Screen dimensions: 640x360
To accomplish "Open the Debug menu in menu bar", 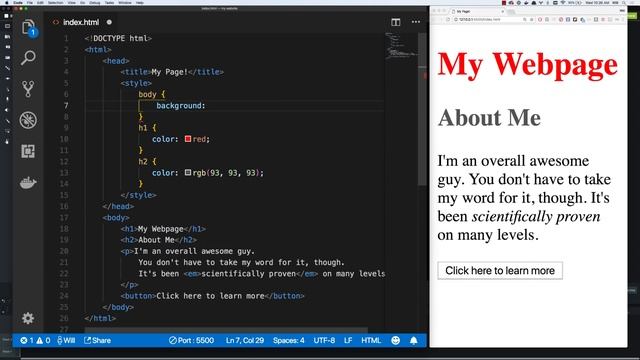I will click(x=95, y=2).
